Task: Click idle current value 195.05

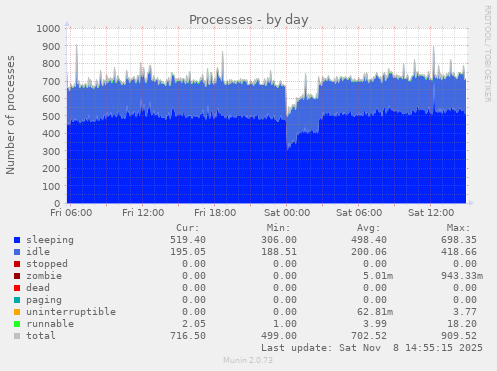Action: tap(188, 252)
